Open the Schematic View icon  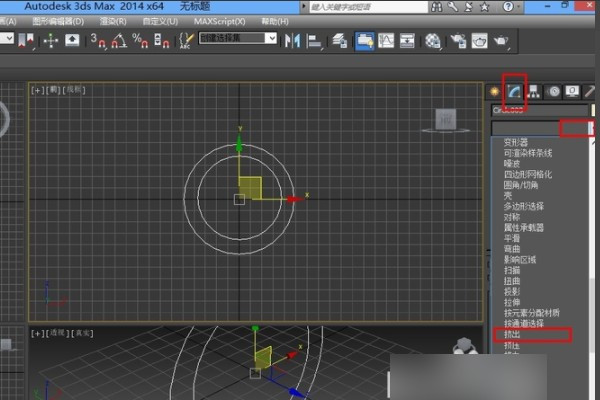407,41
